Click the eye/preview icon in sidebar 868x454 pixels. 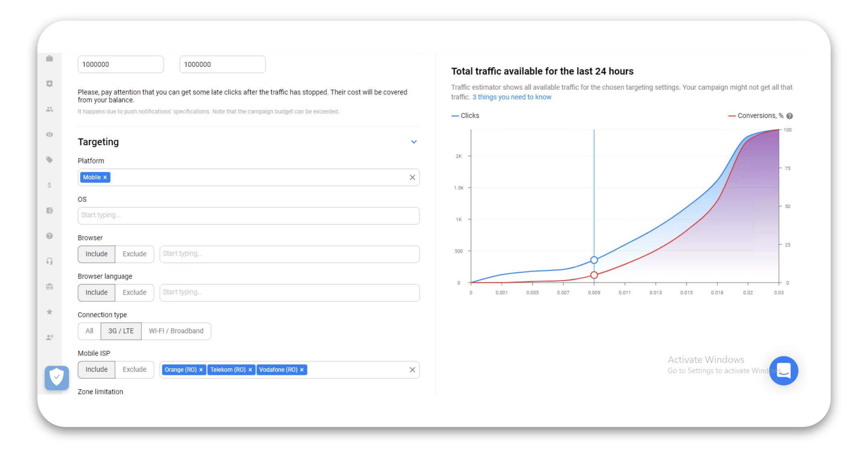pos(49,135)
